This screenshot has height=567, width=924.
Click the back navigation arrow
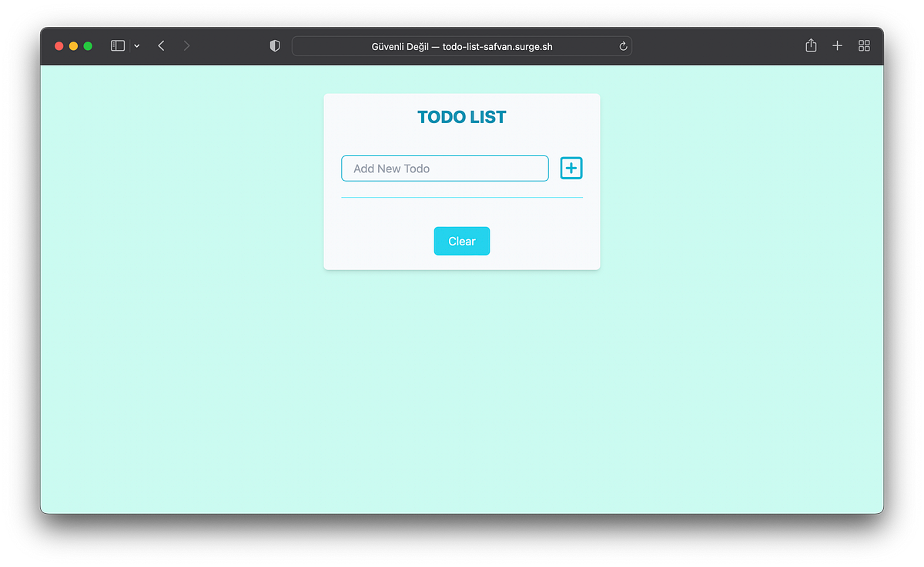tap(161, 45)
